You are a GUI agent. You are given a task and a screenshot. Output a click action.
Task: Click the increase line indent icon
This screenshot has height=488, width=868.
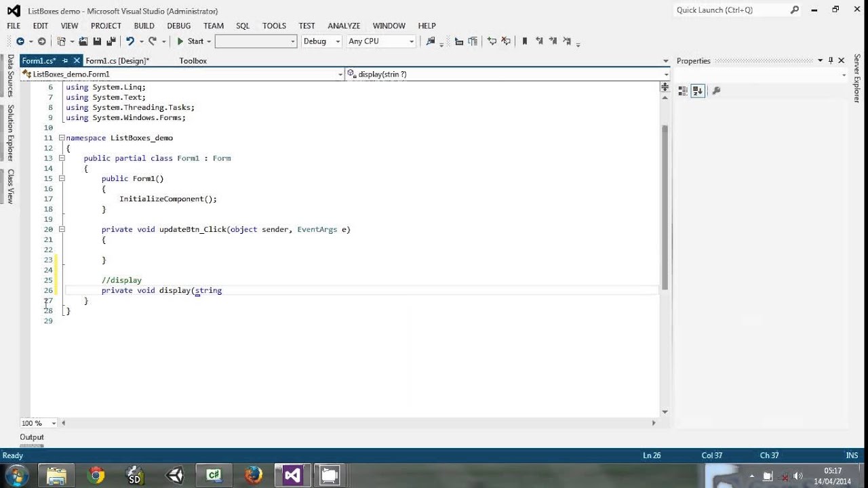(473, 41)
